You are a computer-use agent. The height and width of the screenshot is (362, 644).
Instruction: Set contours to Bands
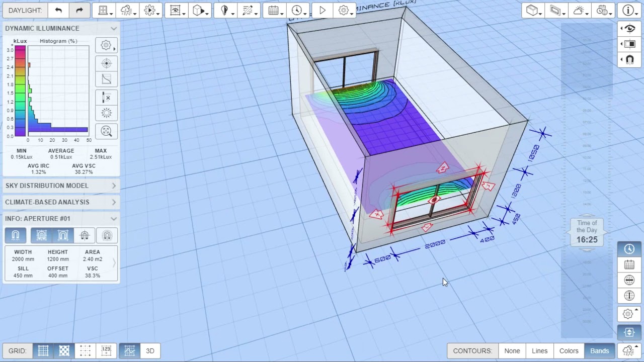click(x=599, y=351)
